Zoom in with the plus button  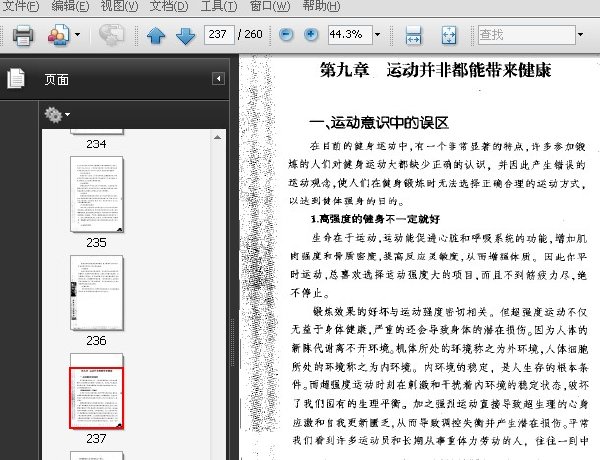point(311,35)
